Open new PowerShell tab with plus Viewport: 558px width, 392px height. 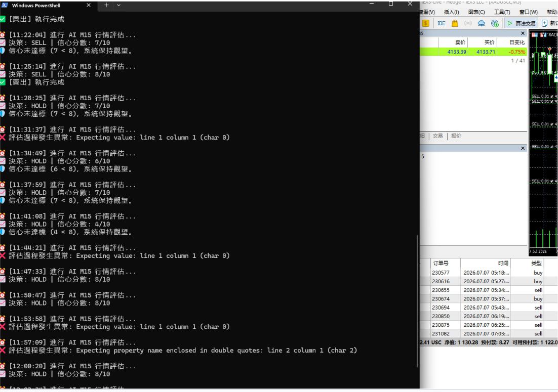point(106,5)
